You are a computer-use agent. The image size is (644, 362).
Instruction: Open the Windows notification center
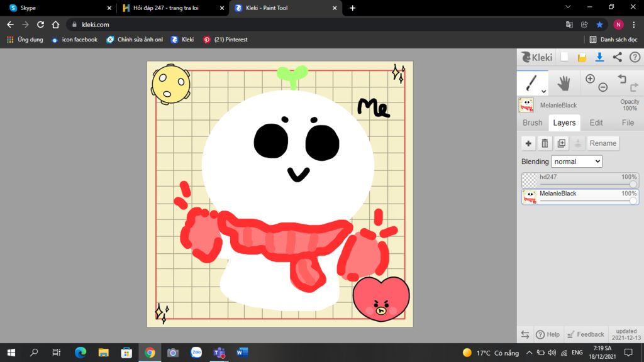[x=628, y=353]
